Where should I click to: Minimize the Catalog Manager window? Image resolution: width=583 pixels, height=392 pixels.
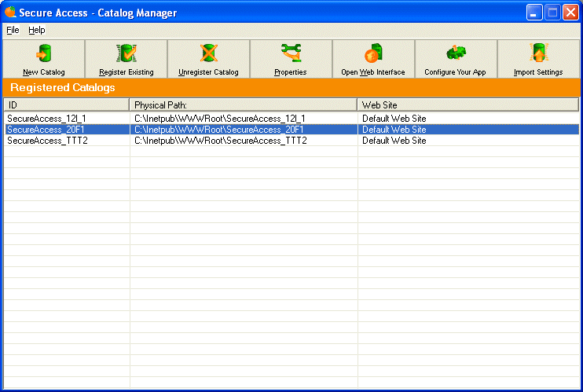point(534,13)
